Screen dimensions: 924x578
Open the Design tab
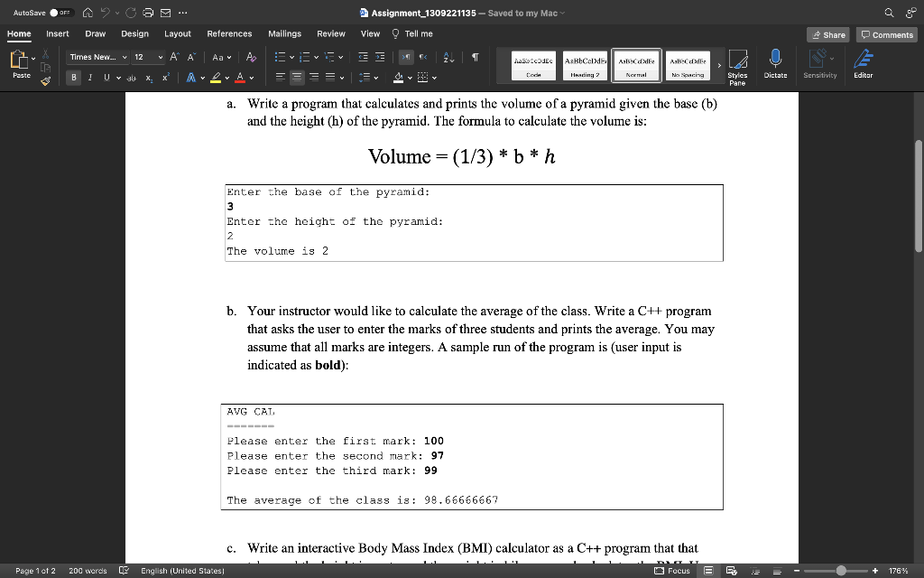tap(135, 33)
